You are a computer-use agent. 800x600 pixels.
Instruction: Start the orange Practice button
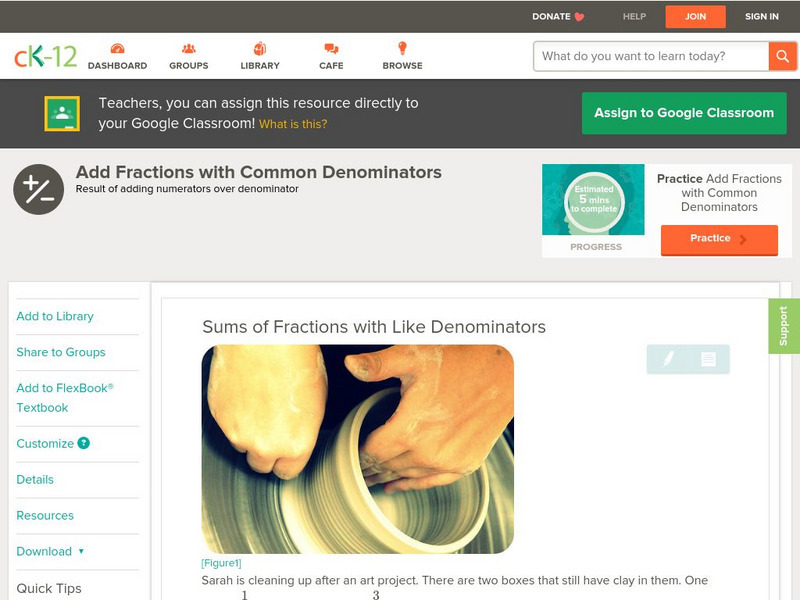point(719,239)
